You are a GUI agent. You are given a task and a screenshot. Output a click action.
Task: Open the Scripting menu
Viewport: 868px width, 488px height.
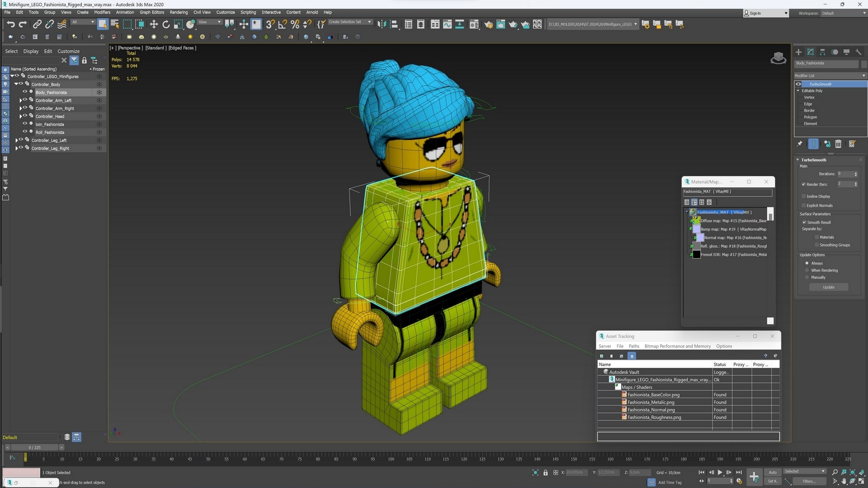tap(248, 12)
